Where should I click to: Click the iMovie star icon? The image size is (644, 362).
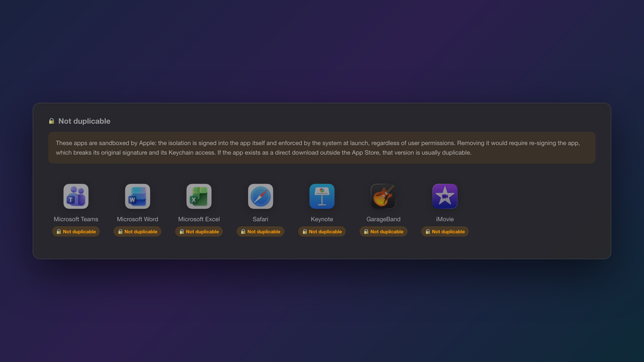(x=445, y=196)
